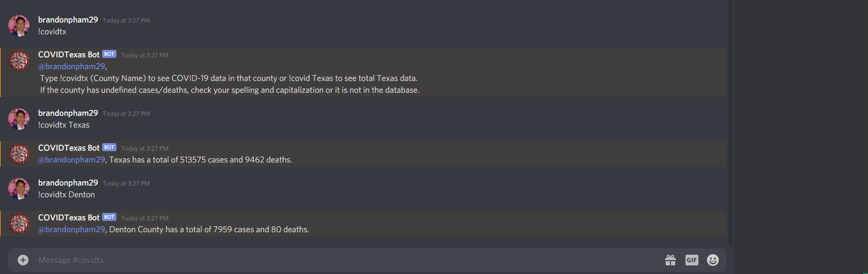Viewport: 868px width, 274px height.
Task: Click brandonpham29 username above the first !covidtx message
Action: pos(68,20)
